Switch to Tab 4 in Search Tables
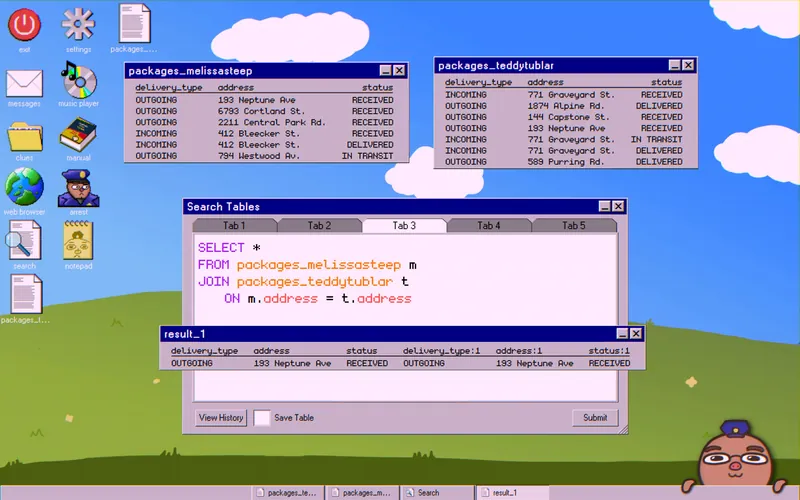Screen dimensions: 800x500 (489, 226)
